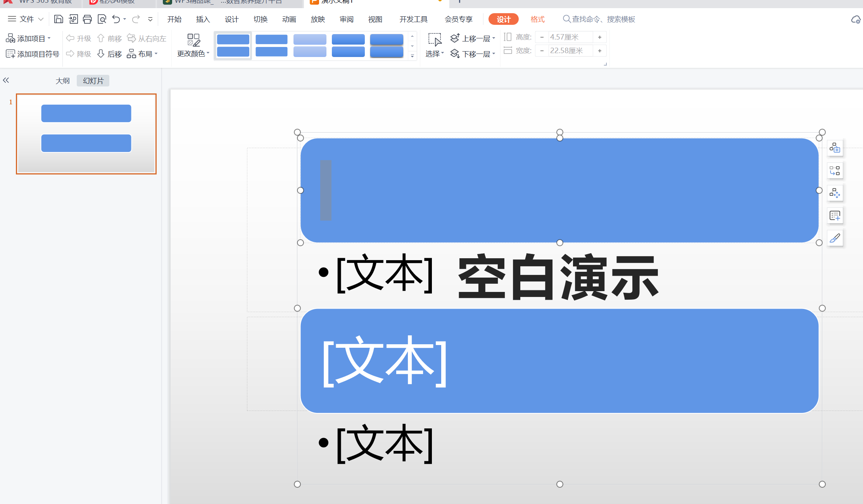Click the Save icon in quick toolbar
863x504 pixels.
58,19
